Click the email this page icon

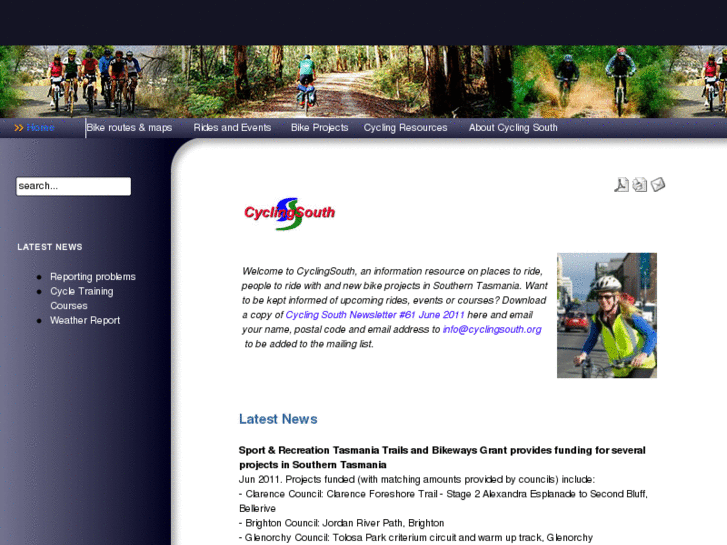pyautogui.click(x=658, y=185)
